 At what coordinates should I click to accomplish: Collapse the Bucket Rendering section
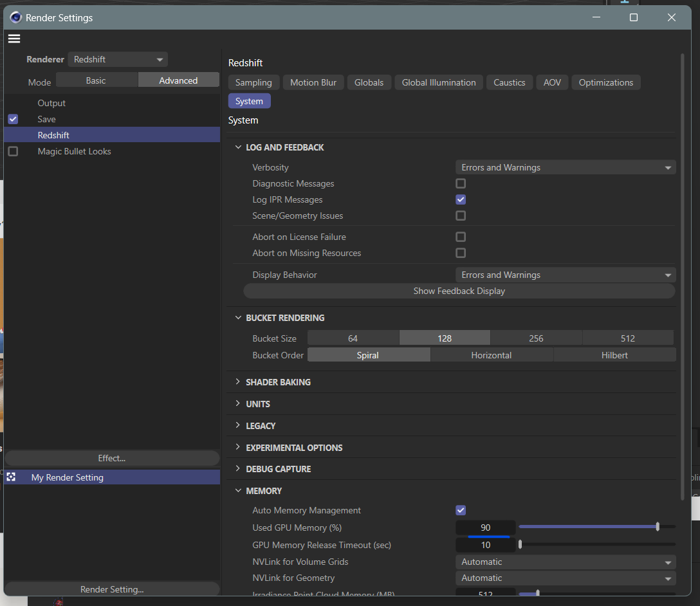(x=238, y=317)
